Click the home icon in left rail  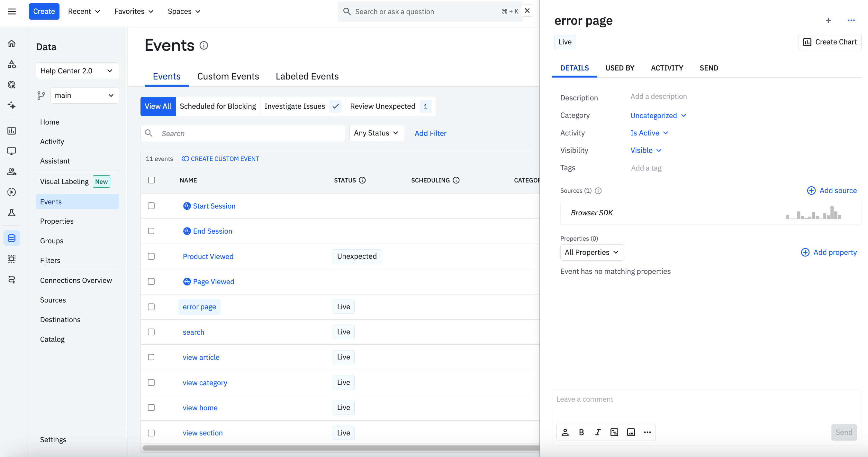coord(12,43)
